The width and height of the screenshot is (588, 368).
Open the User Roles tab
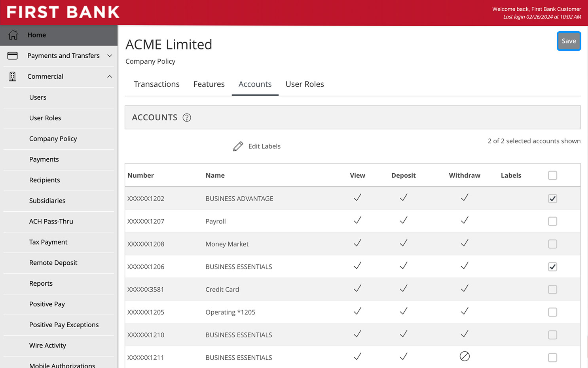pyautogui.click(x=305, y=84)
